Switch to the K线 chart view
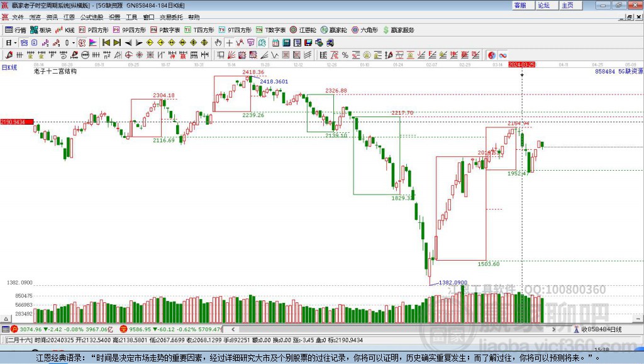Image resolution: width=644 pixels, height=364 pixels. (x=65, y=30)
